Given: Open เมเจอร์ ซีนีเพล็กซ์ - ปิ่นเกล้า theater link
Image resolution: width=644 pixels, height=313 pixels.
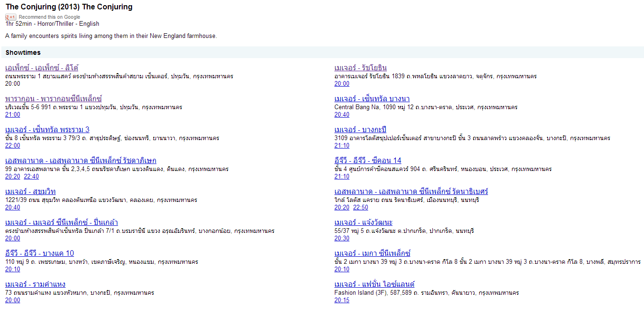Looking at the screenshot, I should [61, 222].
